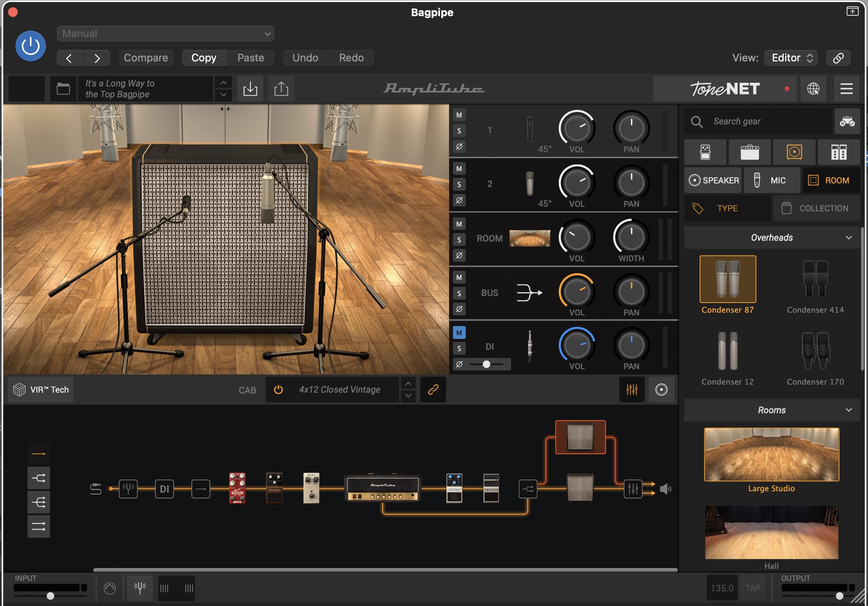
Task: Mute the ROOM channel
Action: [x=459, y=224]
